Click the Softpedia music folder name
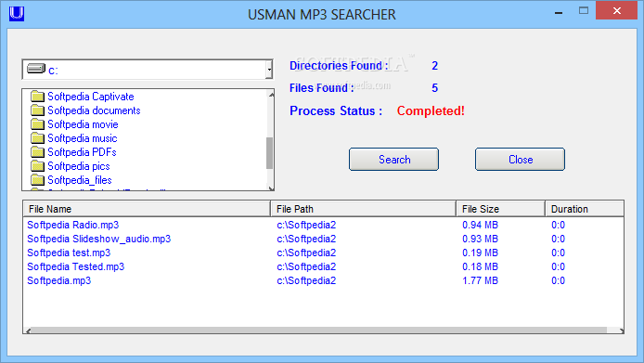The image size is (644, 363). point(83,138)
